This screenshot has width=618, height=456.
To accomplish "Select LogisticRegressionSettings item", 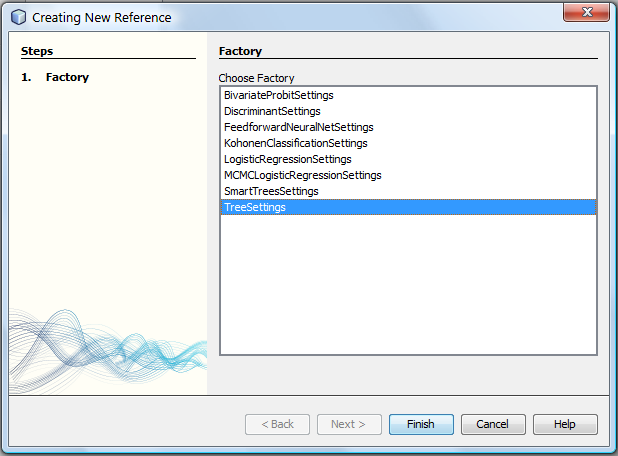I will pos(408,159).
